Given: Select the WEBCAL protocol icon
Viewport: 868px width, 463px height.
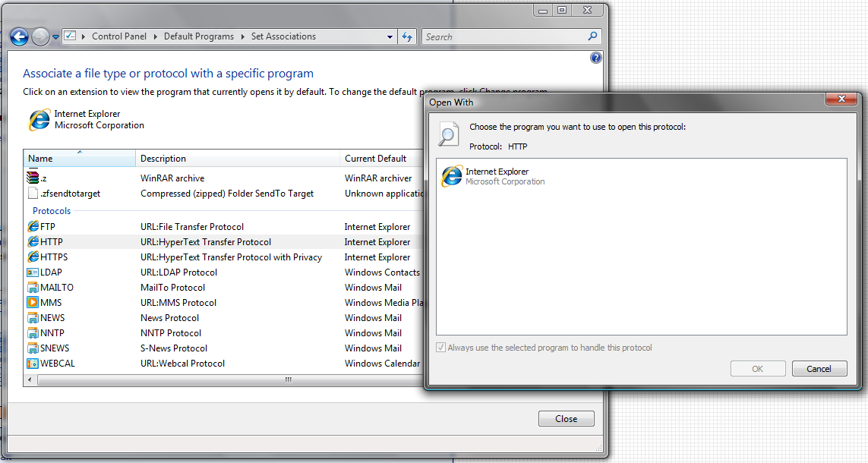Looking at the screenshot, I should point(33,364).
